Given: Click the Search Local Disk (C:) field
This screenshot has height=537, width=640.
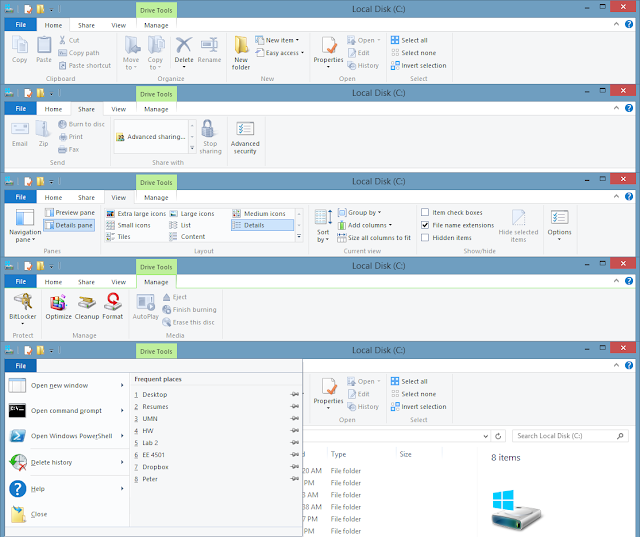Looking at the screenshot, I should click(570, 436).
